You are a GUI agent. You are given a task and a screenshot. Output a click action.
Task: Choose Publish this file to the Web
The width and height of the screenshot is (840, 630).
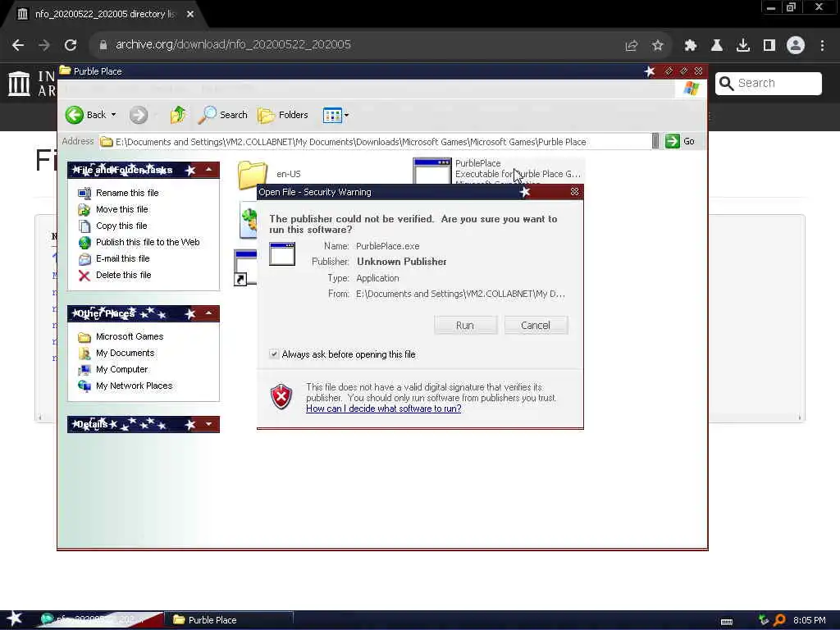pyautogui.click(x=148, y=242)
